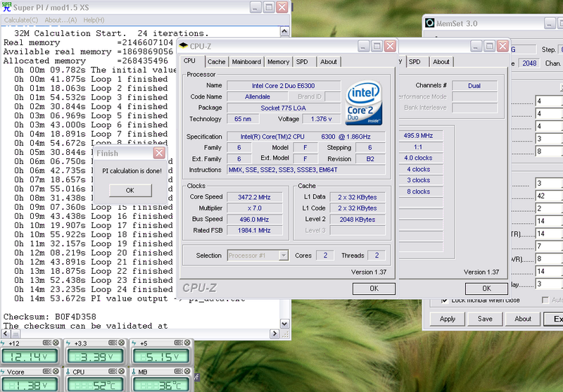
Task: Click the Checksum: B0F4D358 line
Action: point(50,317)
